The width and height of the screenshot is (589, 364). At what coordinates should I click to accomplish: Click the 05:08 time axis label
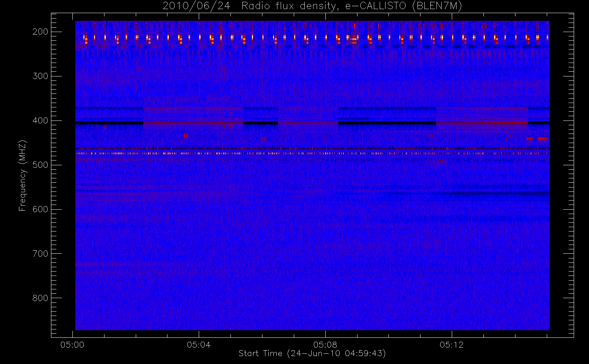[x=325, y=345]
